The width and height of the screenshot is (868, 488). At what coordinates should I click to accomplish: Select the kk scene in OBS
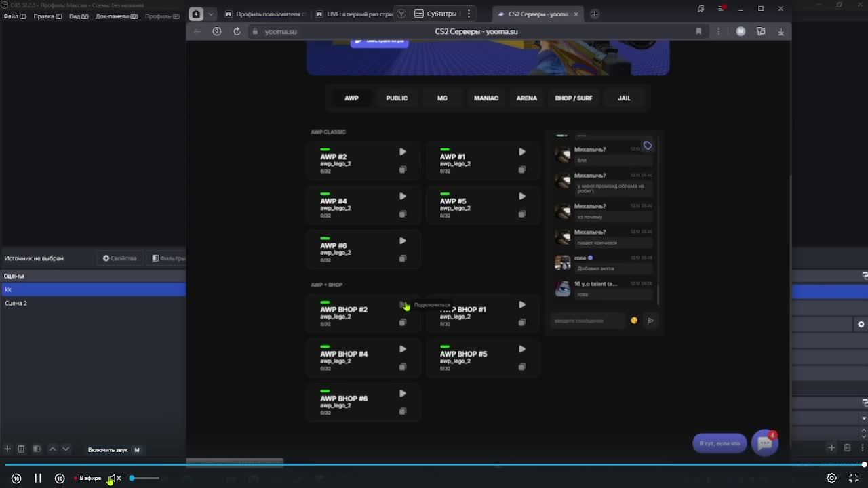[x=94, y=289]
